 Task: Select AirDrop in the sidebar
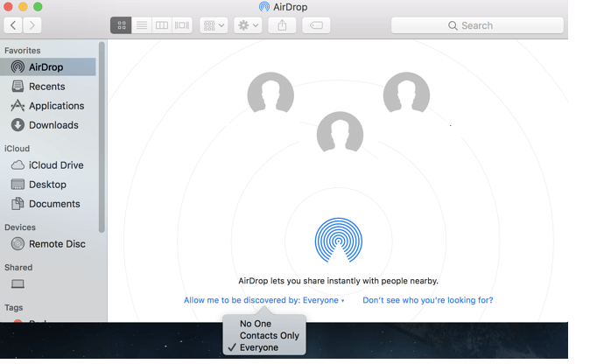tap(48, 67)
